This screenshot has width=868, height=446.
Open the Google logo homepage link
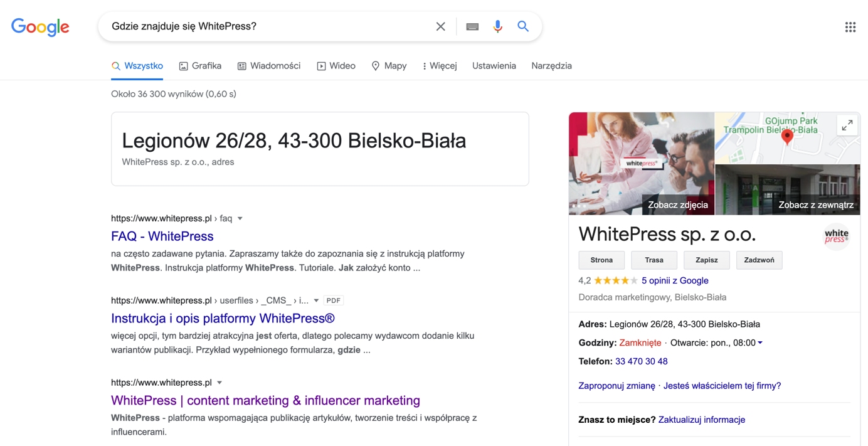pyautogui.click(x=40, y=27)
